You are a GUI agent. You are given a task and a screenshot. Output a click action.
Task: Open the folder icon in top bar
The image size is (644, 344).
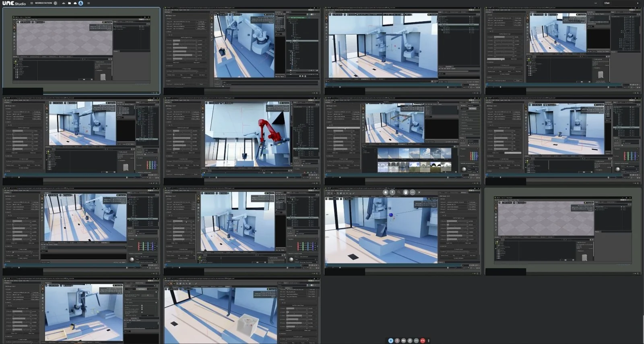coord(69,3)
